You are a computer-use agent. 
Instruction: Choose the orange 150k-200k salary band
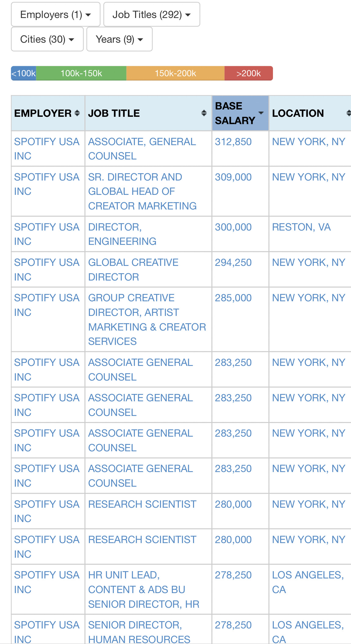pyautogui.click(x=175, y=73)
